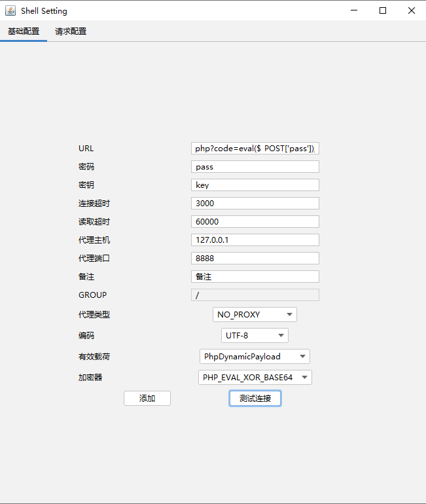The width and height of the screenshot is (426, 504).
Task: Click the 代理主机 label
Action: pyautogui.click(x=94, y=240)
